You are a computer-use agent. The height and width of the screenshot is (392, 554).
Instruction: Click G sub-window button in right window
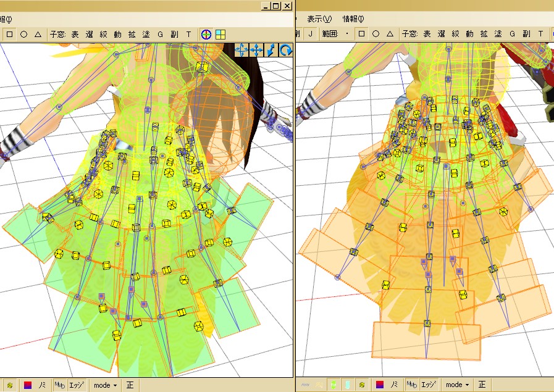[512, 34]
